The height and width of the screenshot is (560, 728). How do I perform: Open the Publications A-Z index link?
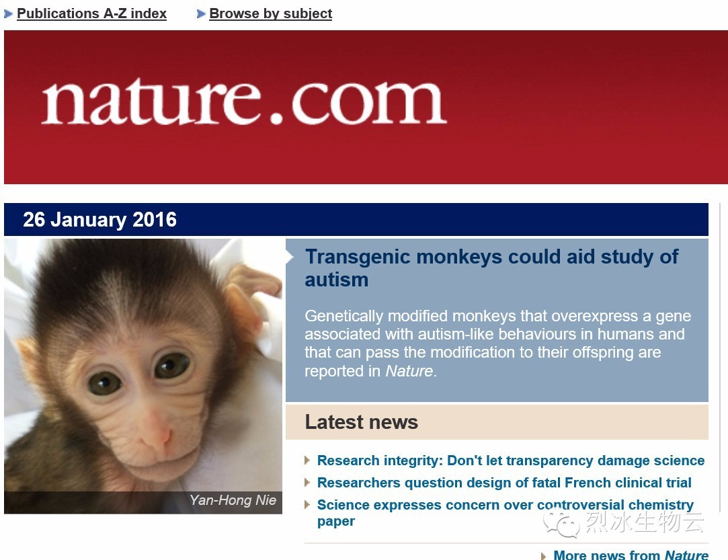coord(91,13)
